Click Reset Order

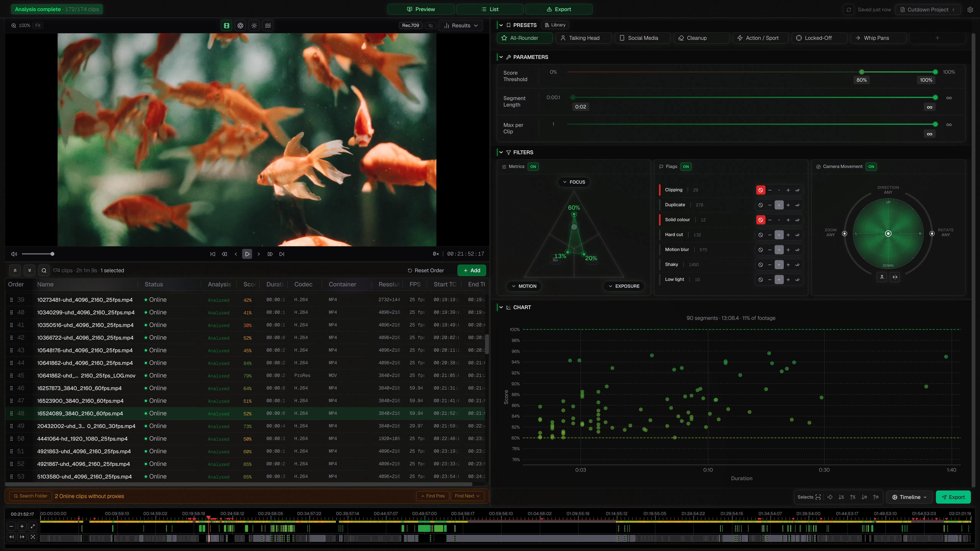point(426,270)
